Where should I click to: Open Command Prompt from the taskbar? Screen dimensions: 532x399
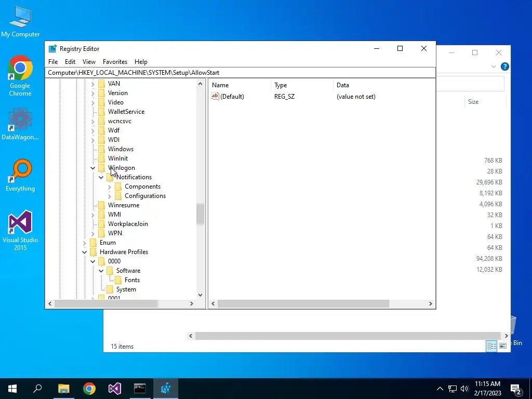point(140,389)
